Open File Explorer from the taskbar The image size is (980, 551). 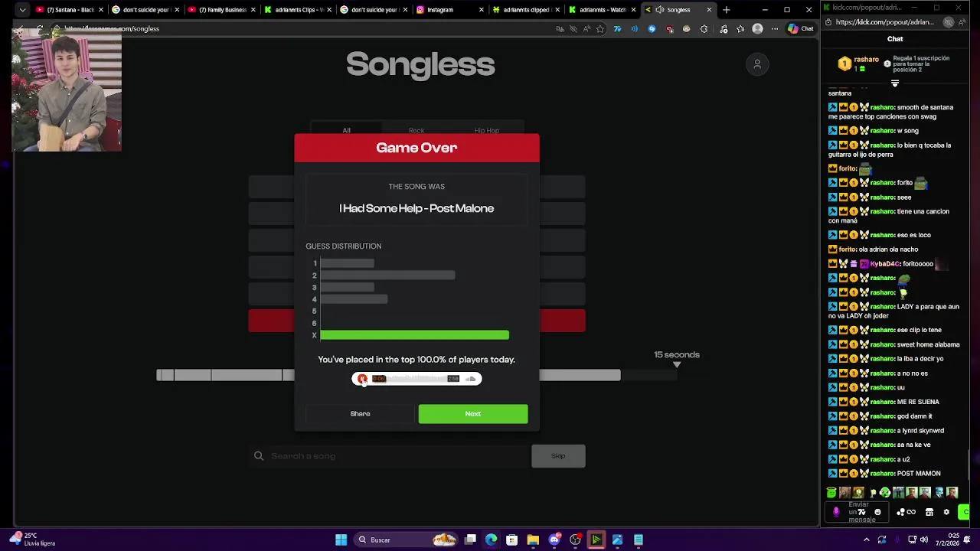(x=533, y=540)
